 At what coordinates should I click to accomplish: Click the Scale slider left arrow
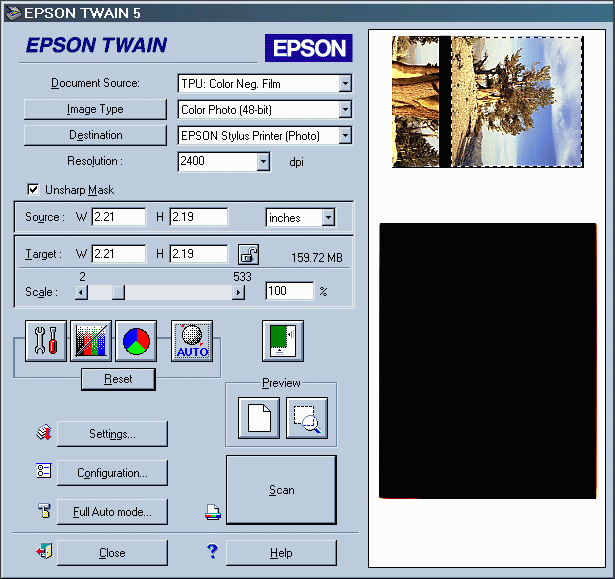(x=81, y=292)
